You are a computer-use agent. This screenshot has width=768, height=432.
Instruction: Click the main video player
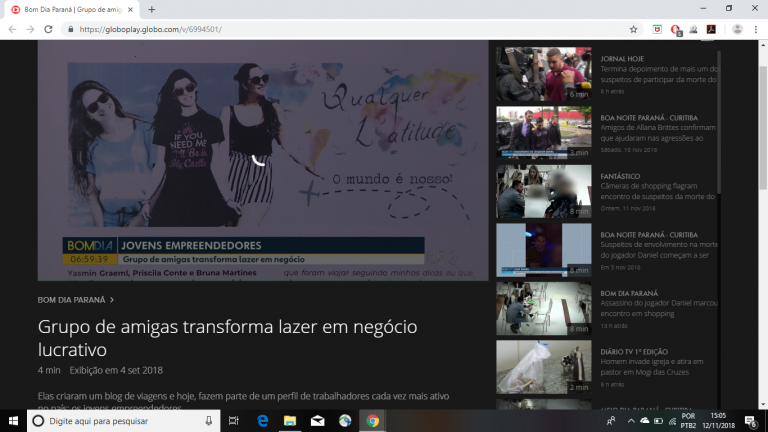(263, 161)
